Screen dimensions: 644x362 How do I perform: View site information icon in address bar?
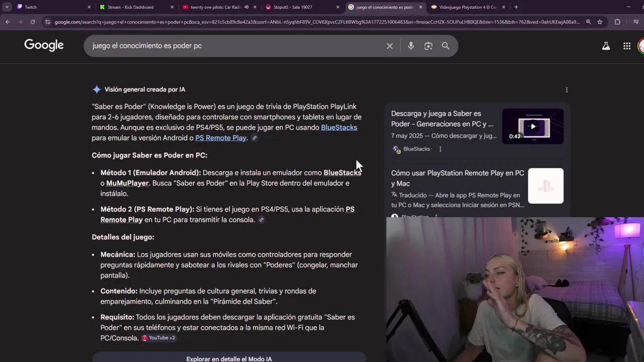47,22
